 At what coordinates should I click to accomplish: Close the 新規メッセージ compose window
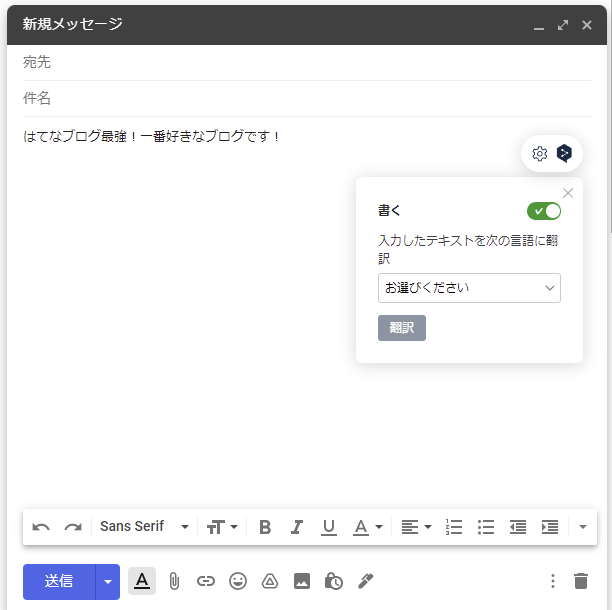587,25
